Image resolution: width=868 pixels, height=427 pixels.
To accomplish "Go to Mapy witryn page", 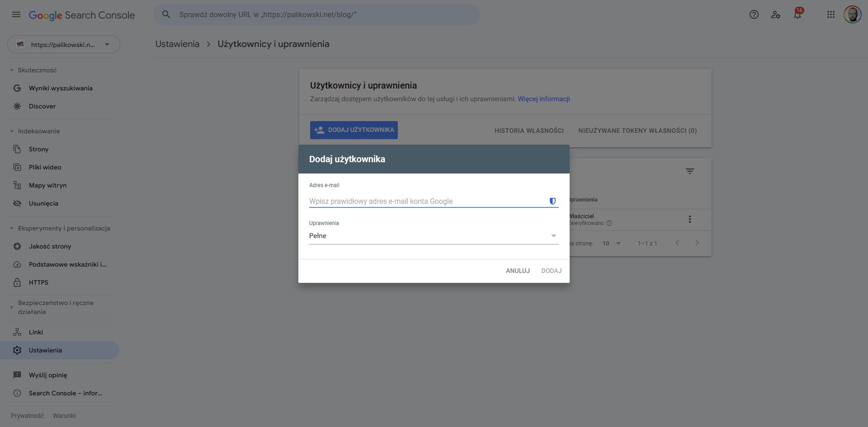I will pyautogui.click(x=47, y=185).
